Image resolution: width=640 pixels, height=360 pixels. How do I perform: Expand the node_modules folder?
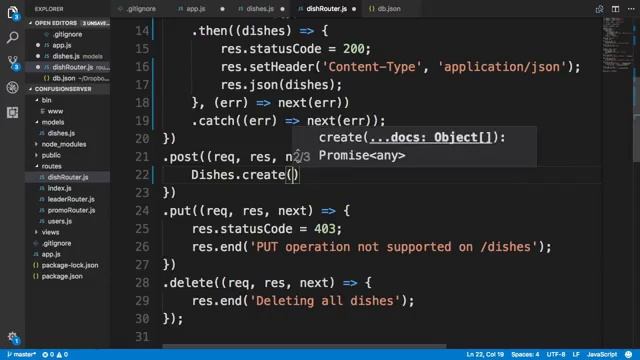pyautogui.click(x=64, y=144)
